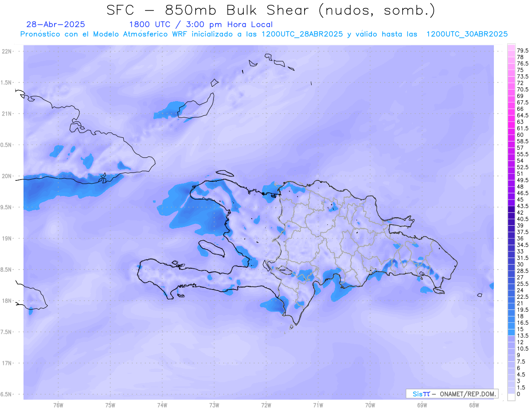This screenshot has height=411, width=532.
Task: Click the "46.5" colorbar value
Action: [523, 193]
